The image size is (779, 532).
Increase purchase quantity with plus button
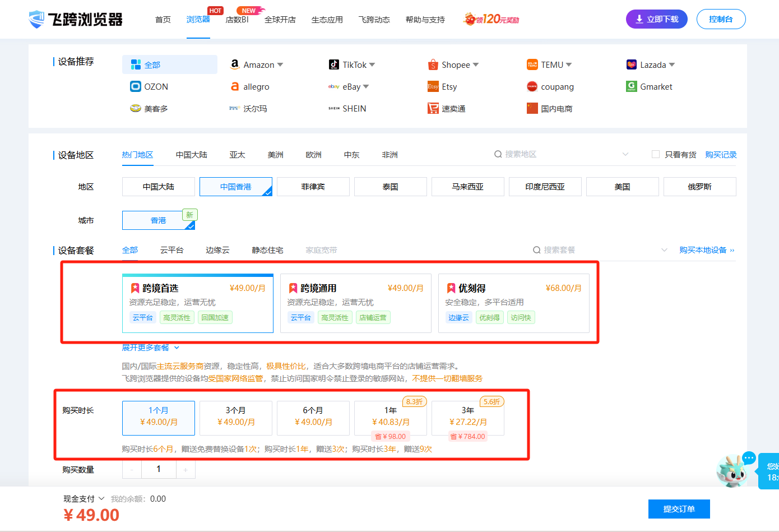point(186,470)
